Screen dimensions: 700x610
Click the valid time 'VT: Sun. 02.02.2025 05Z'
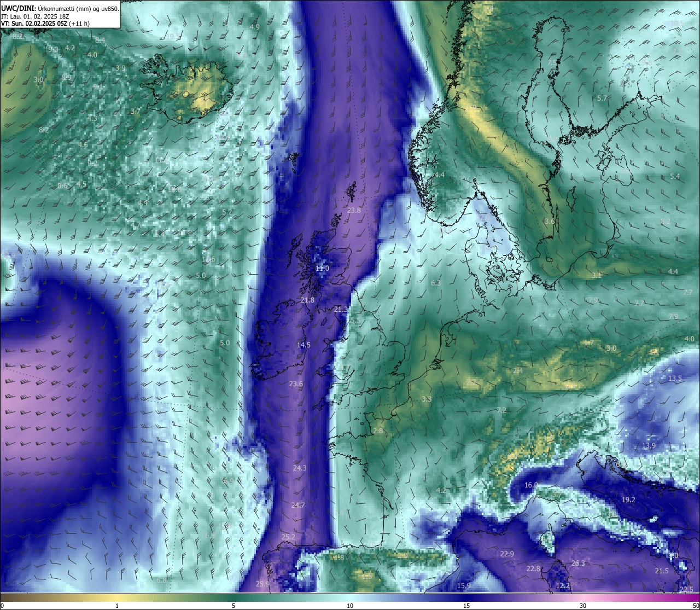[x=34, y=24]
